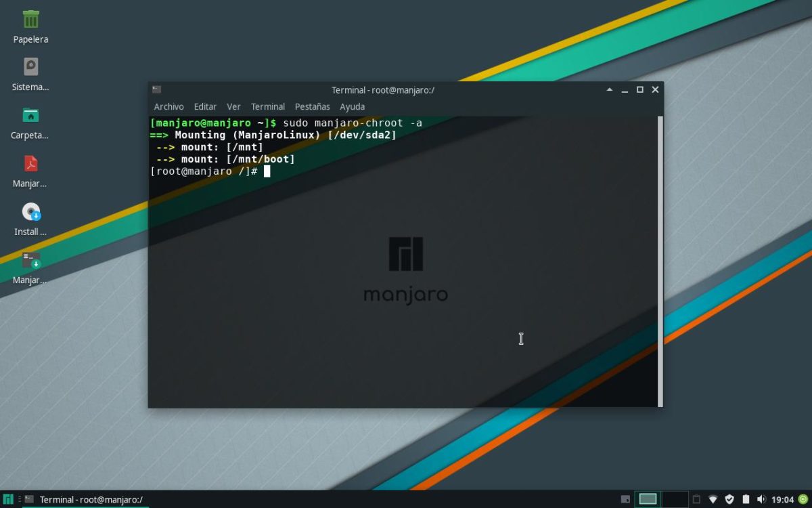This screenshot has height=508, width=812.
Task: Click the 'sudo manjaro-chroot -a' command text
Action: (x=353, y=123)
